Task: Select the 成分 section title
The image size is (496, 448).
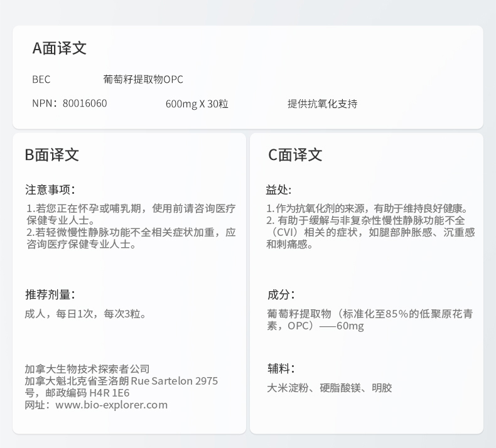Action: (x=280, y=294)
